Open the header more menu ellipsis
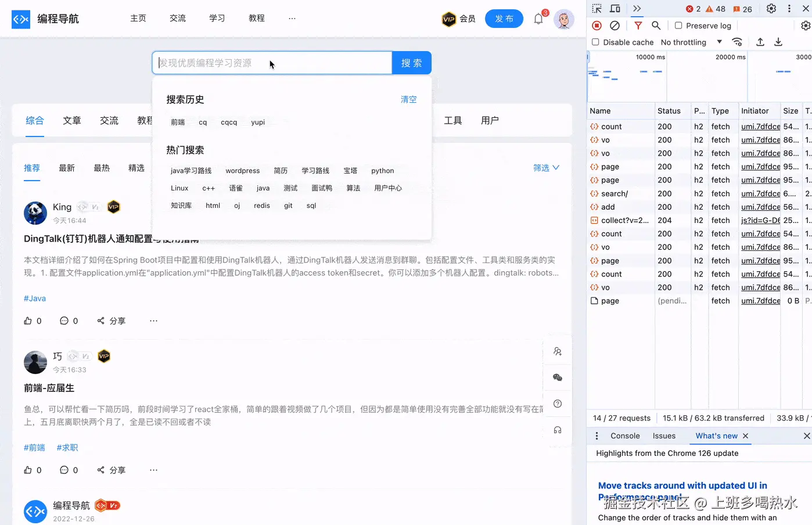The width and height of the screenshot is (812, 525). tap(292, 19)
